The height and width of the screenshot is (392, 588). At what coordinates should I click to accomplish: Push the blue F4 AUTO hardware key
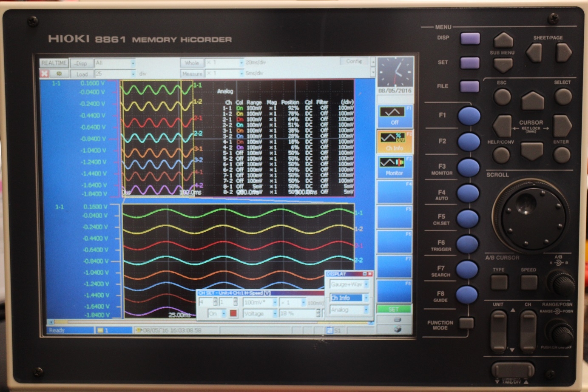[468, 193]
